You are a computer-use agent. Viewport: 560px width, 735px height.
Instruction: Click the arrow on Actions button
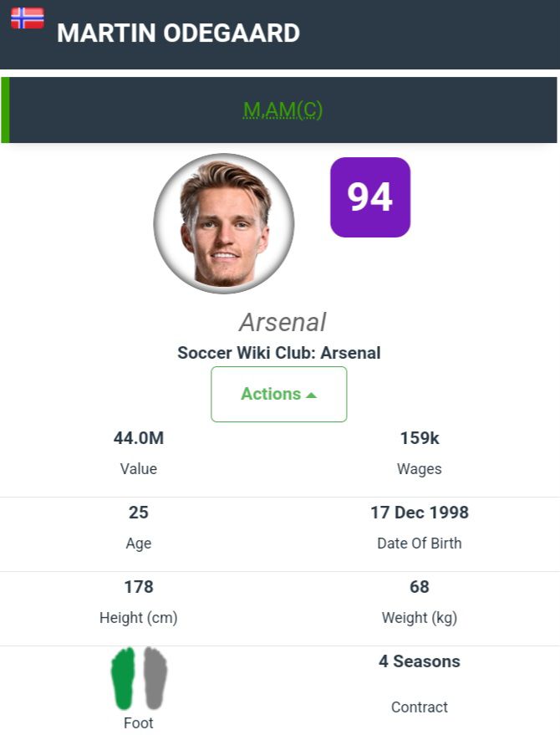tap(312, 395)
